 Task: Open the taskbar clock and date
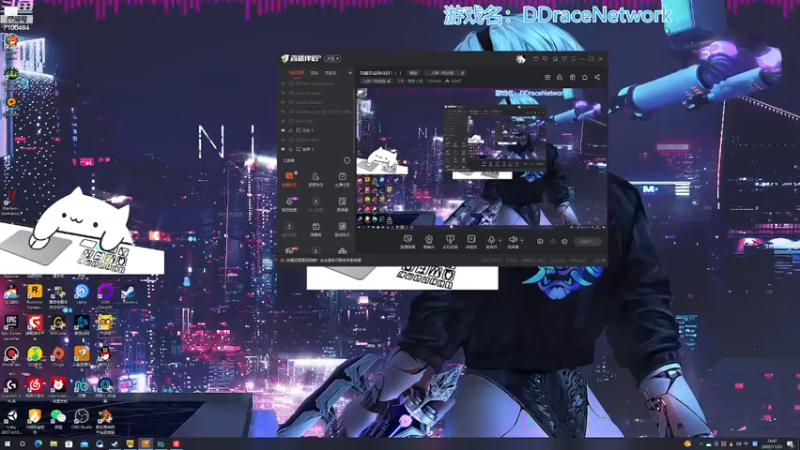[x=771, y=444]
